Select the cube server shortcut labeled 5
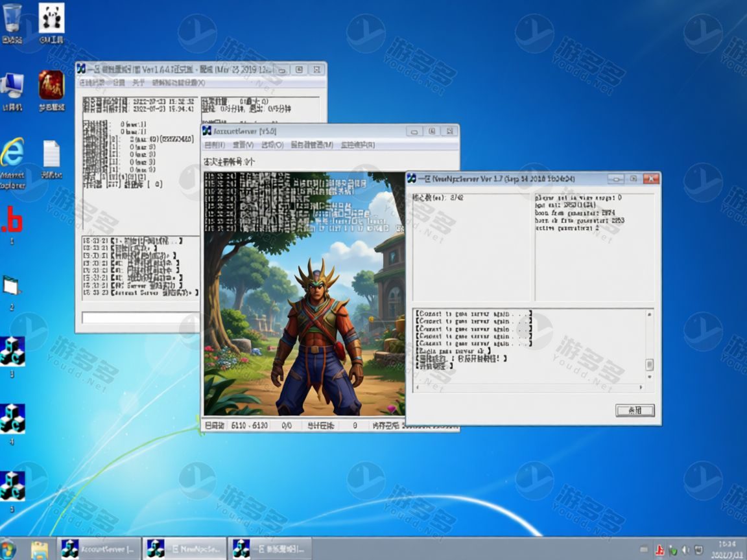This screenshot has height=560, width=747. click(x=12, y=486)
